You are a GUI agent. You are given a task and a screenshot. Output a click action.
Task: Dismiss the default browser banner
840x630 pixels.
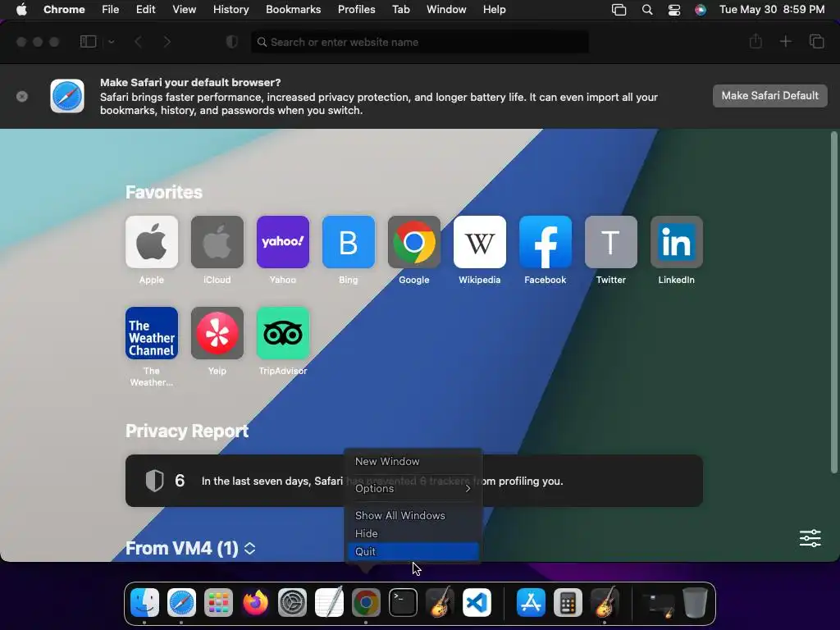22,97
